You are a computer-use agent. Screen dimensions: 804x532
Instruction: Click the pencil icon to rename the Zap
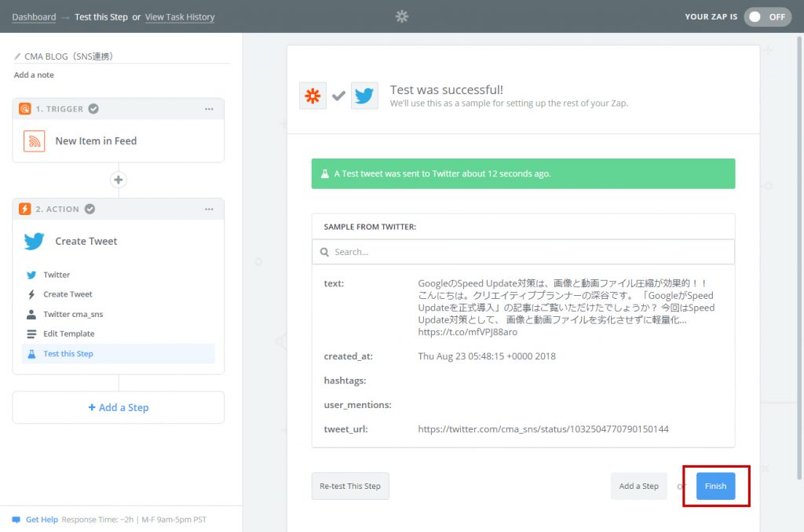click(x=18, y=56)
